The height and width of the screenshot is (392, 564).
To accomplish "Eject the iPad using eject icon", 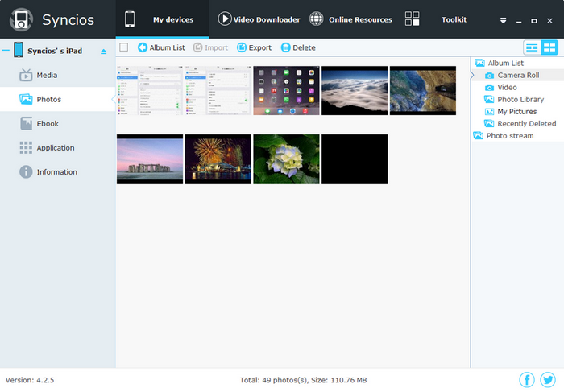I will tap(103, 52).
